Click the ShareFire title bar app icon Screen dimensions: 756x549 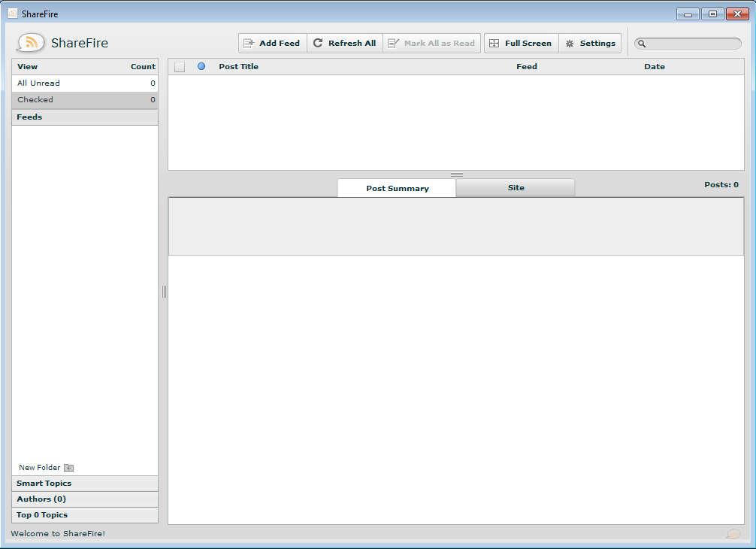coord(13,14)
